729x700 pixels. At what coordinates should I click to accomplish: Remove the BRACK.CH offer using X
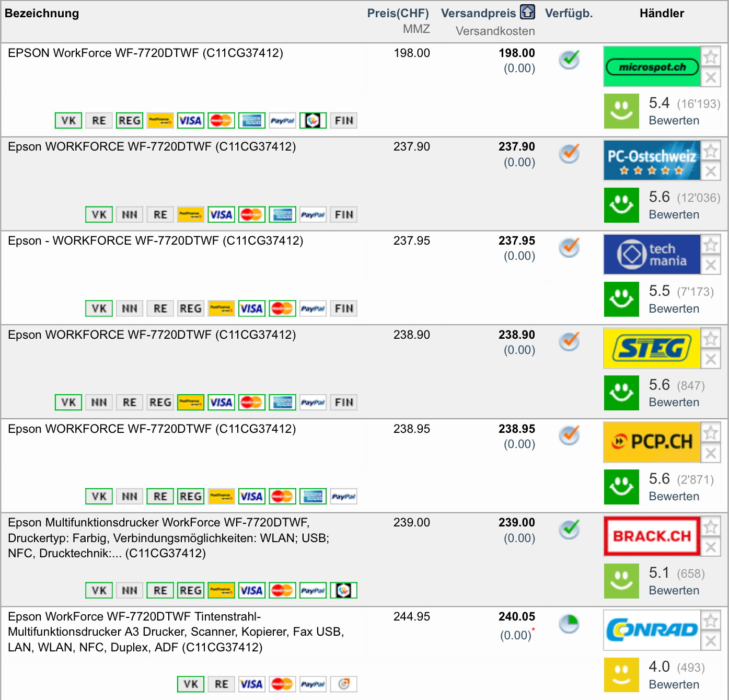click(x=710, y=547)
